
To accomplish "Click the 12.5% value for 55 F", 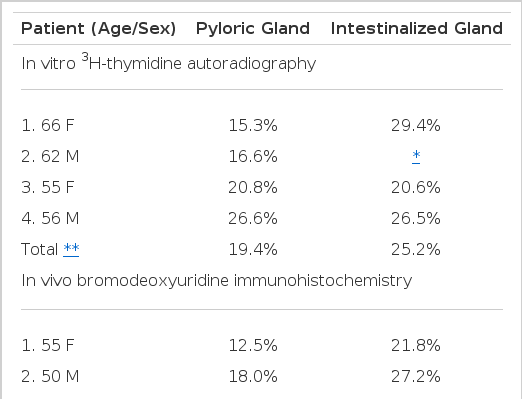I will 253,345.
